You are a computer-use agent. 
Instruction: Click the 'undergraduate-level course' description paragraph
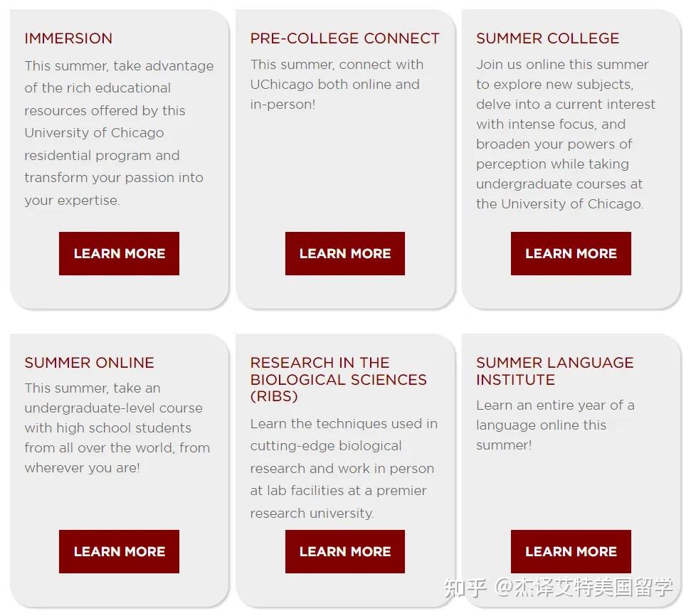(x=117, y=428)
